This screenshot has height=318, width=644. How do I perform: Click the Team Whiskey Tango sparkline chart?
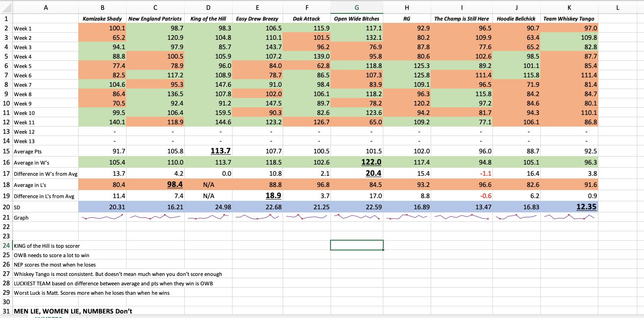[x=569, y=217]
